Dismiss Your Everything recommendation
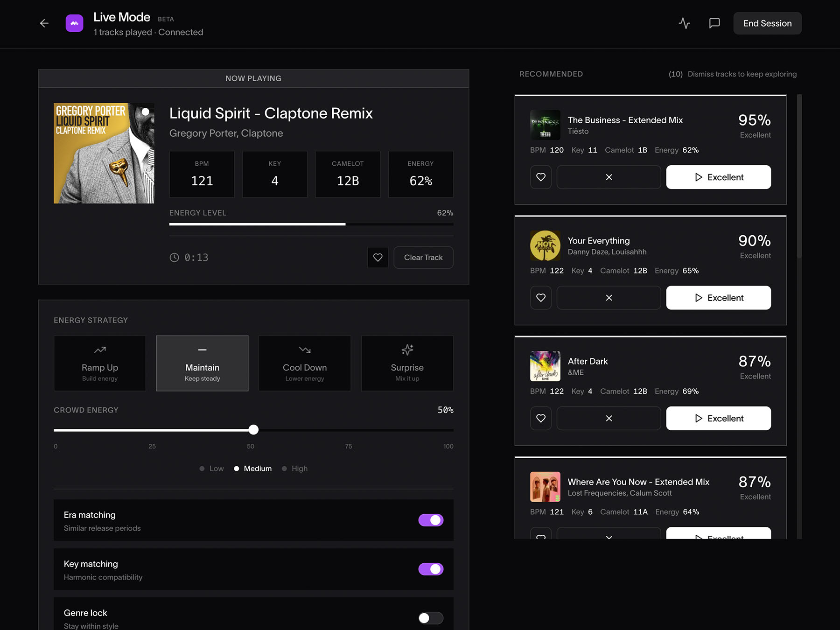 609,298
